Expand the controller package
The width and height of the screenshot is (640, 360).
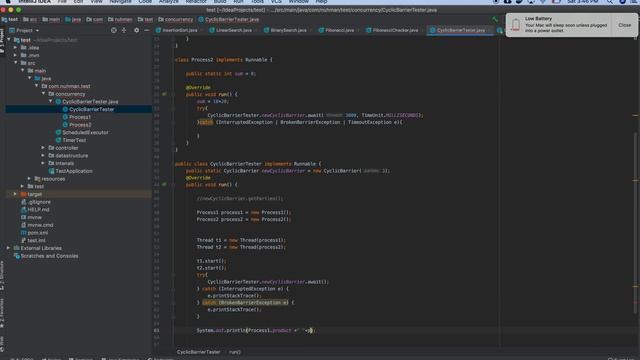coord(43,148)
